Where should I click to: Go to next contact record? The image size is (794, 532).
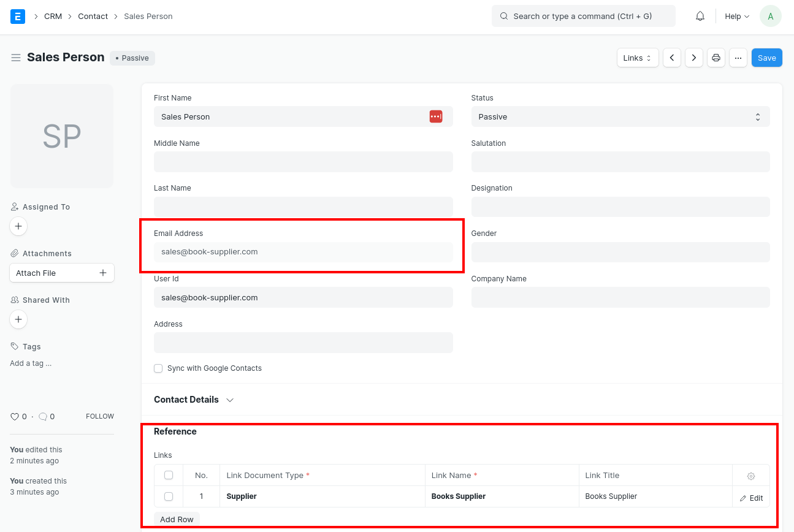point(693,58)
